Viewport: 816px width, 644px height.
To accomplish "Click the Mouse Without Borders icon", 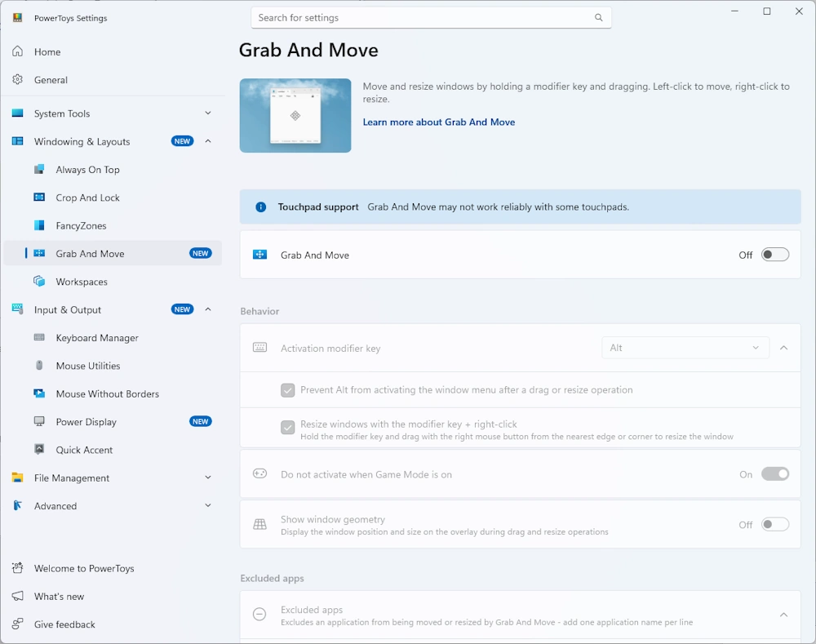I will (39, 393).
